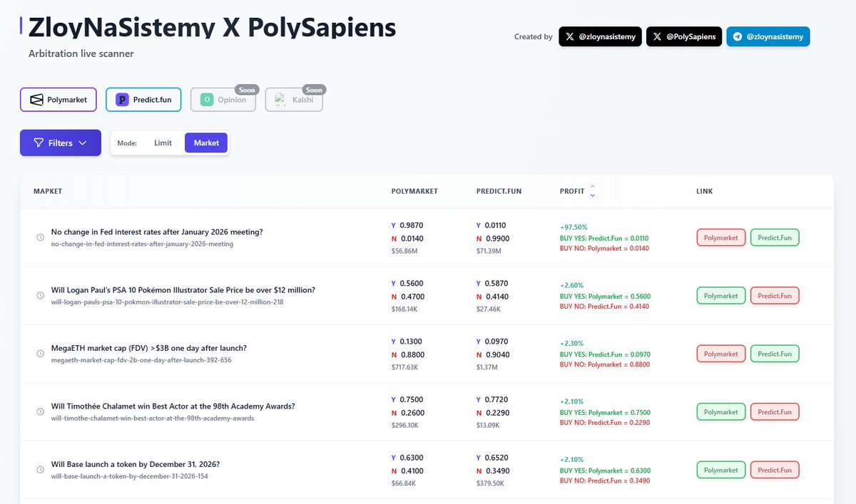Open the Predict.Fun link for the Timothée Chalamet market

775,412
